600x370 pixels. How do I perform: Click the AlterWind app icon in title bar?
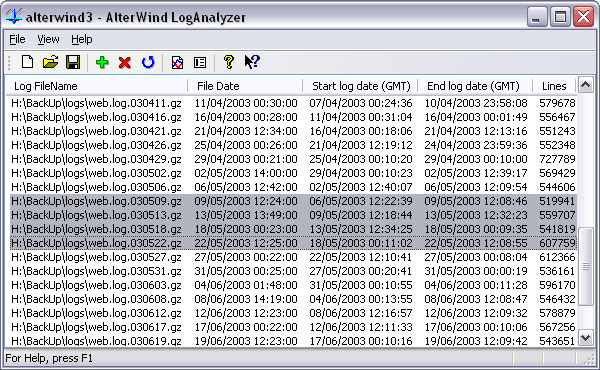click(x=14, y=16)
